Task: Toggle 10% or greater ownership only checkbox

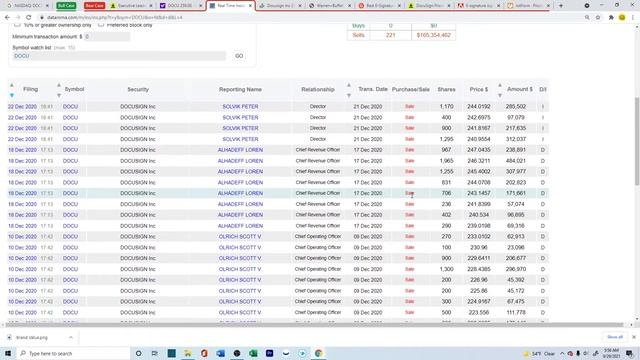Action: coord(17,25)
